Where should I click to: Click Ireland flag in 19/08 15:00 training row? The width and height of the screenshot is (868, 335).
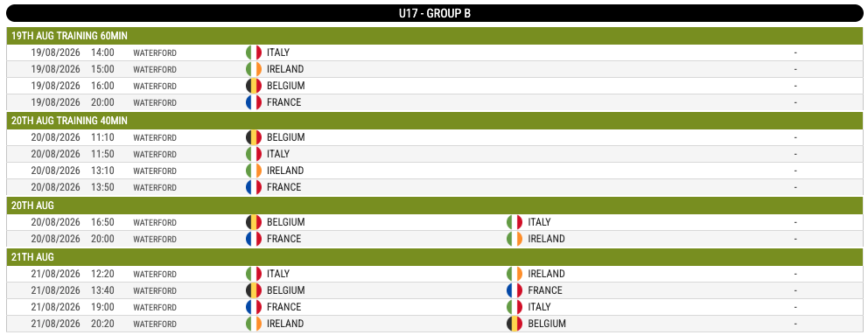(254, 69)
